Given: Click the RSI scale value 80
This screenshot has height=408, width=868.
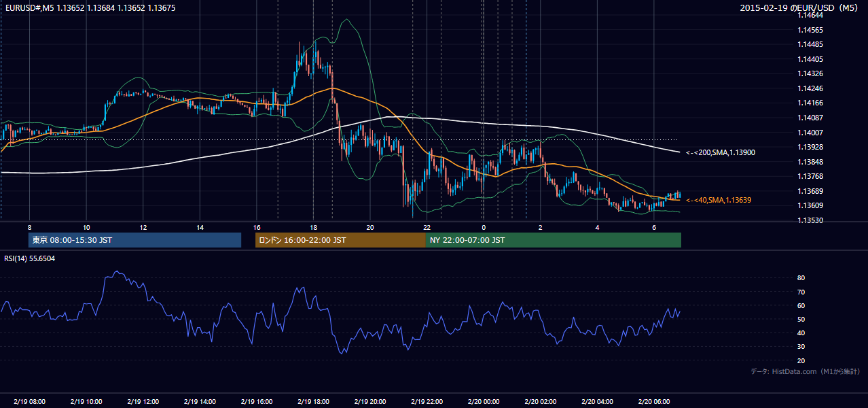Looking at the screenshot, I should tap(801, 278).
